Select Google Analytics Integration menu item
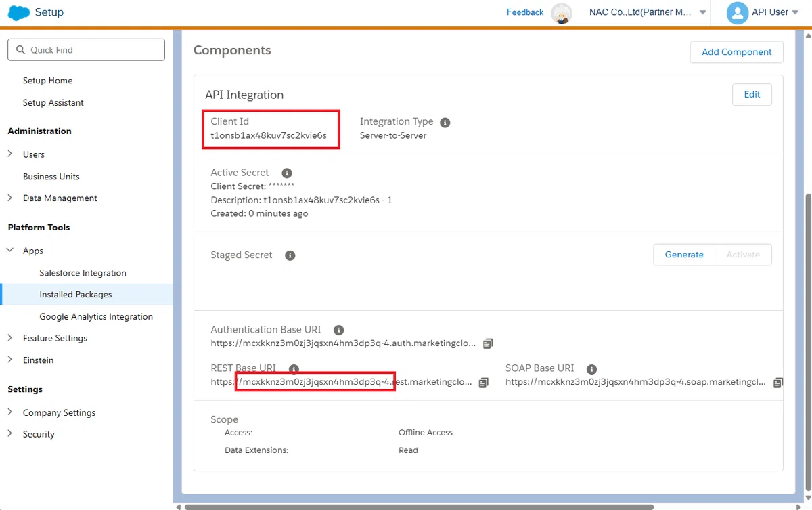 coord(96,316)
